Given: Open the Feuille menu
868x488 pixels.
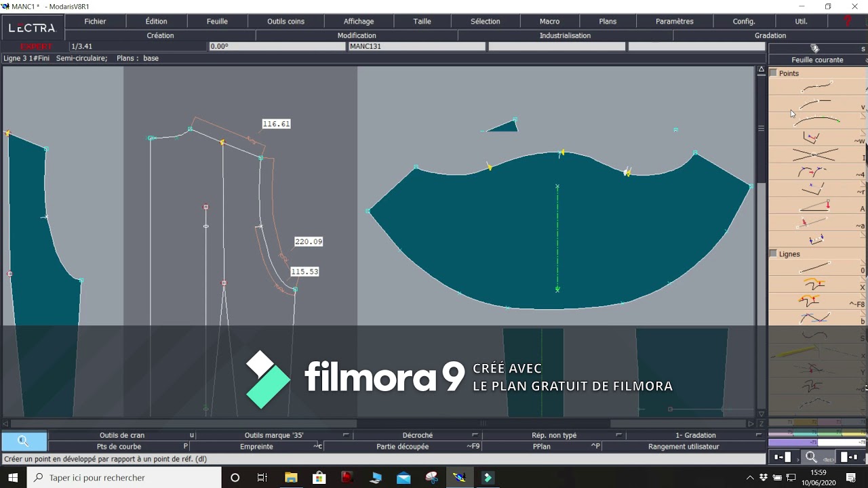Looking at the screenshot, I should (x=217, y=22).
